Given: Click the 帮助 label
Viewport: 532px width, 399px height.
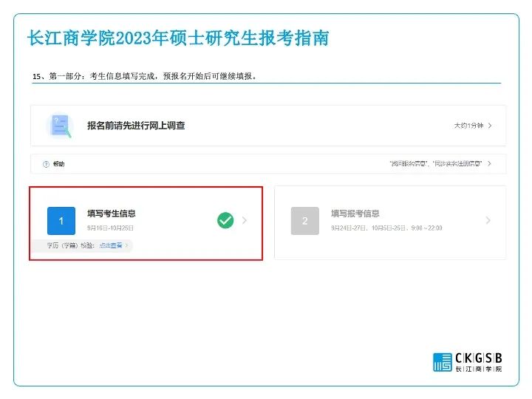Looking at the screenshot, I should [x=58, y=164].
